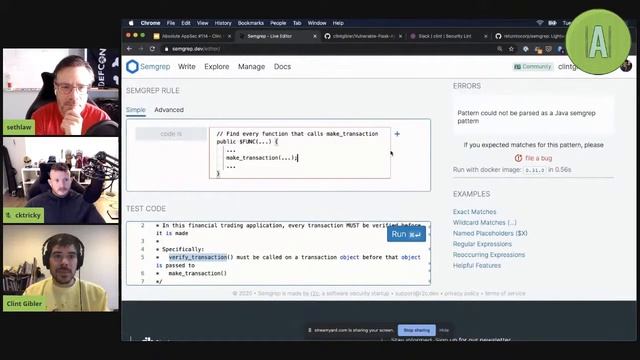This screenshot has height=360, width=640.
Task: Click the file a bug warning icon
Action: coord(518,158)
